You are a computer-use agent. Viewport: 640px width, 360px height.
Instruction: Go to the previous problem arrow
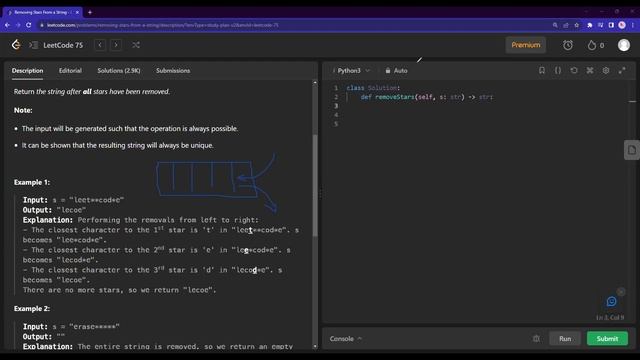point(100,45)
